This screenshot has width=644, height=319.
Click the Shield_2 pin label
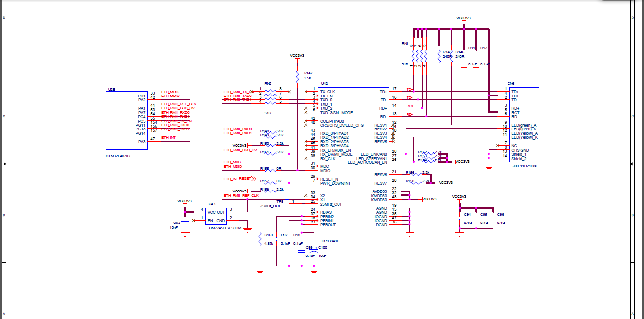pos(519,159)
